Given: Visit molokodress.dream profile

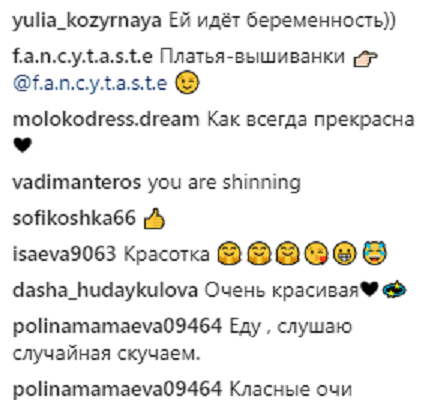Looking at the screenshot, I should pyautogui.click(x=106, y=119).
